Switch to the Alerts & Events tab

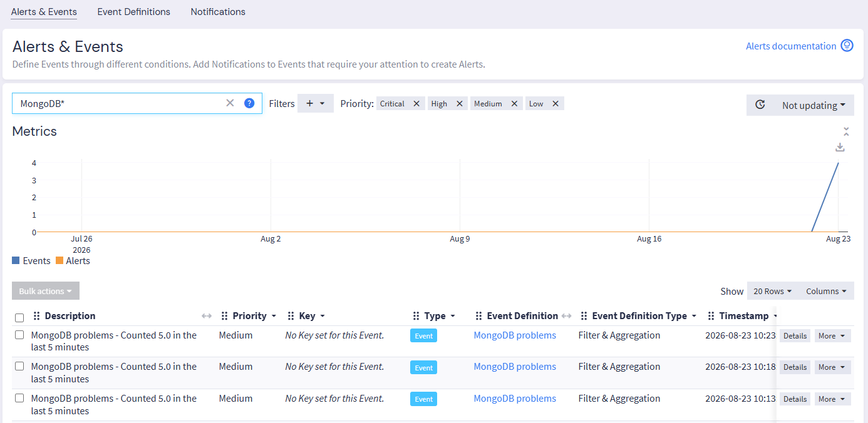(x=44, y=12)
